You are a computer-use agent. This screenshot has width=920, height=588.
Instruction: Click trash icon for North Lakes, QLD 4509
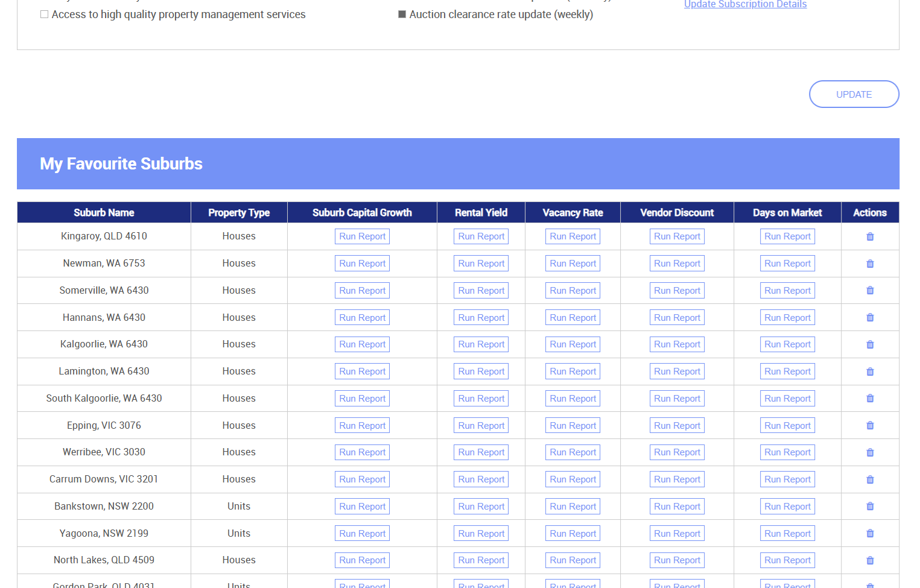pos(869,560)
